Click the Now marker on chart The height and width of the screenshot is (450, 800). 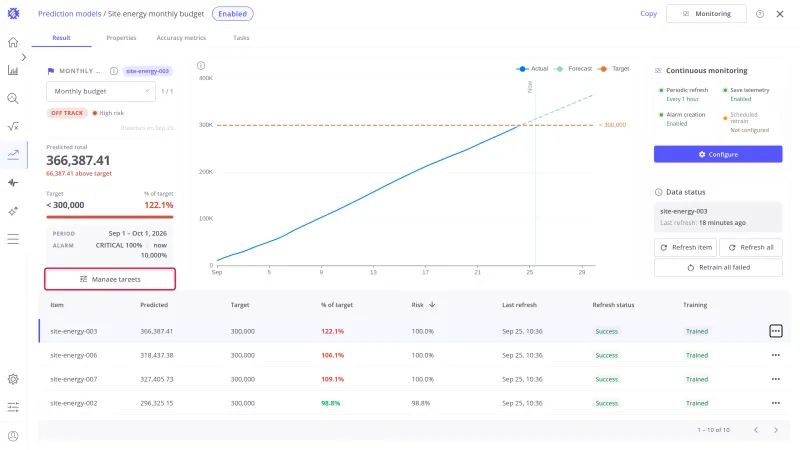(x=530, y=87)
